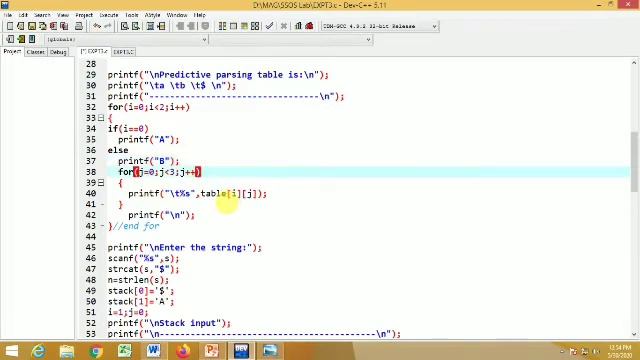Screen dimensions: 640x360
Task: Open the Window menu
Action: (177, 15)
